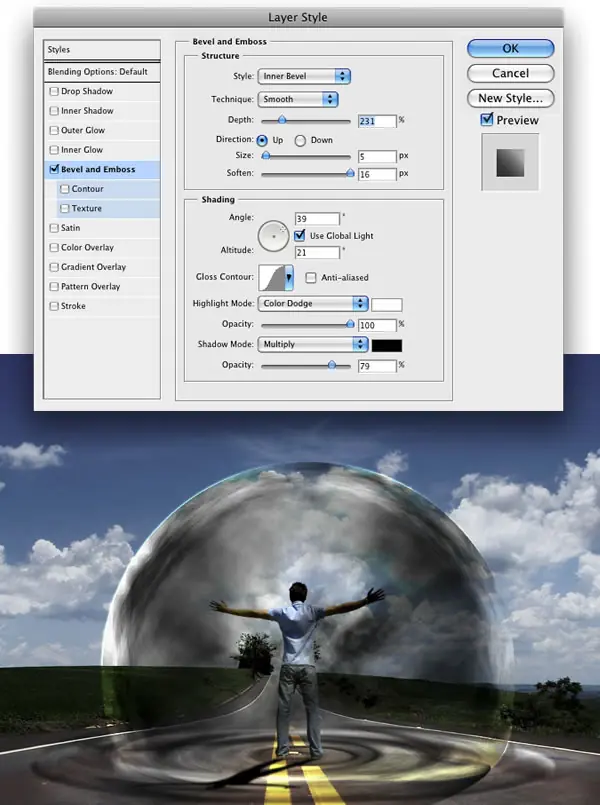Open the Style dropdown showing Inner Bevel
The height and width of the screenshot is (805, 600).
[x=304, y=76]
